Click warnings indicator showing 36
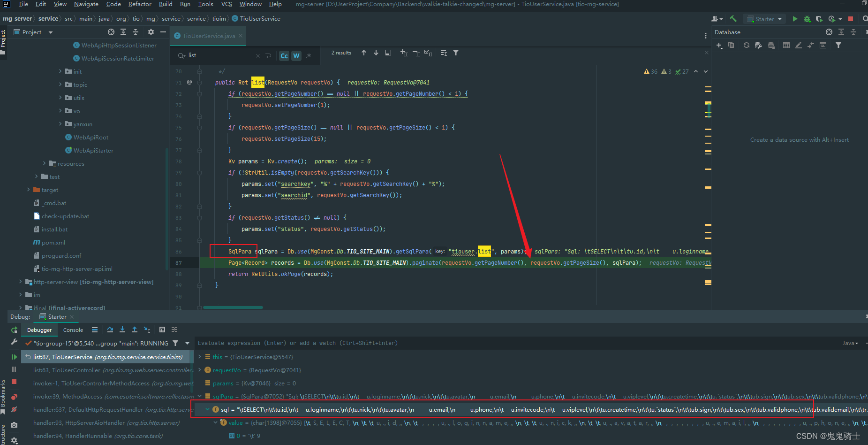The image size is (868, 445). (x=651, y=71)
